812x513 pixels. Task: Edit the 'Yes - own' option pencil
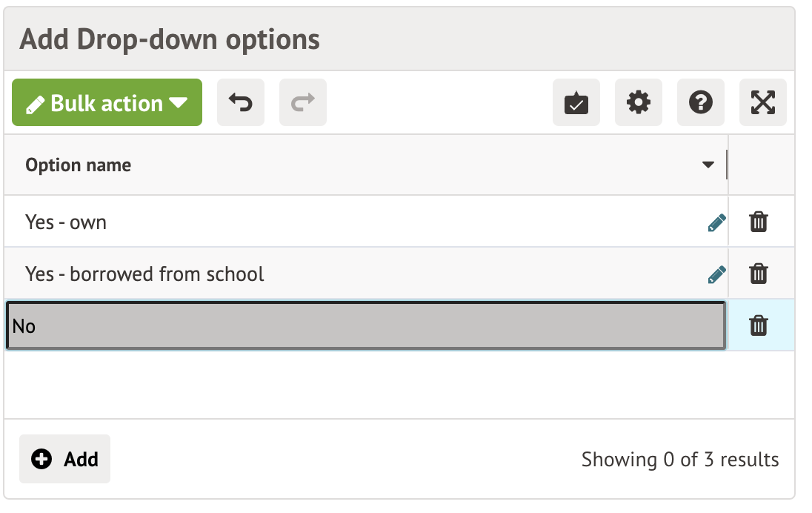(x=716, y=222)
